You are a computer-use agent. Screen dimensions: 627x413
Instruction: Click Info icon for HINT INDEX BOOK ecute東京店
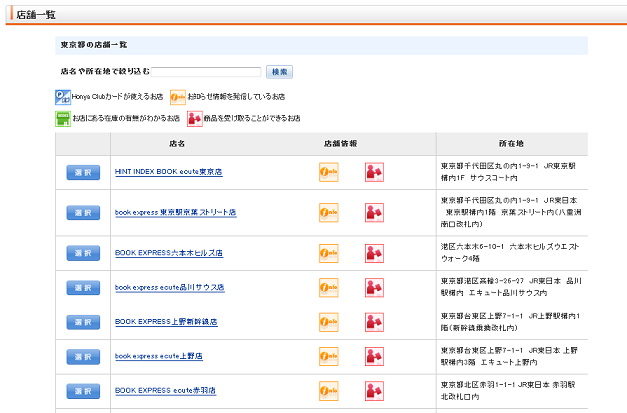click(x=329, y=172)
